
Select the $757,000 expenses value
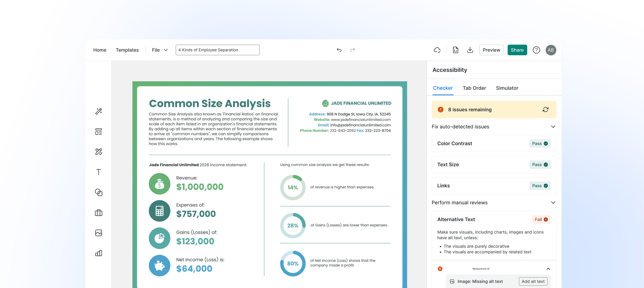pyautogui.click(x=196, y=214)
